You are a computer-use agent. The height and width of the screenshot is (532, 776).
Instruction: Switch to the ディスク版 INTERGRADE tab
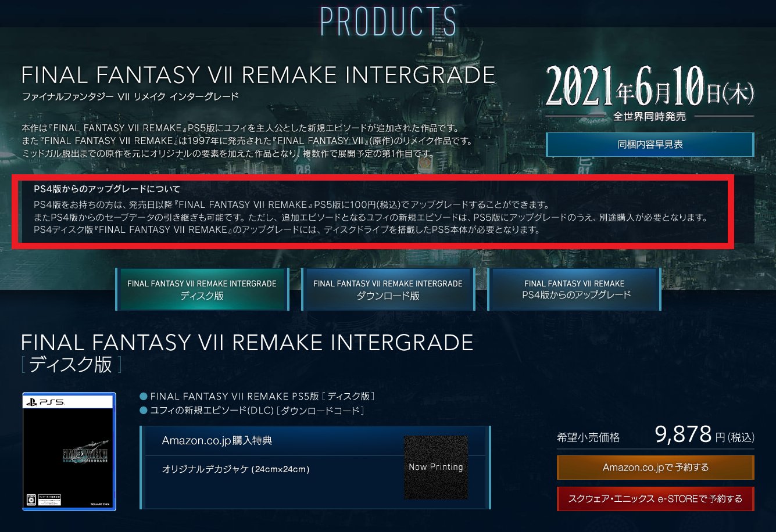(x=202, y=289)
